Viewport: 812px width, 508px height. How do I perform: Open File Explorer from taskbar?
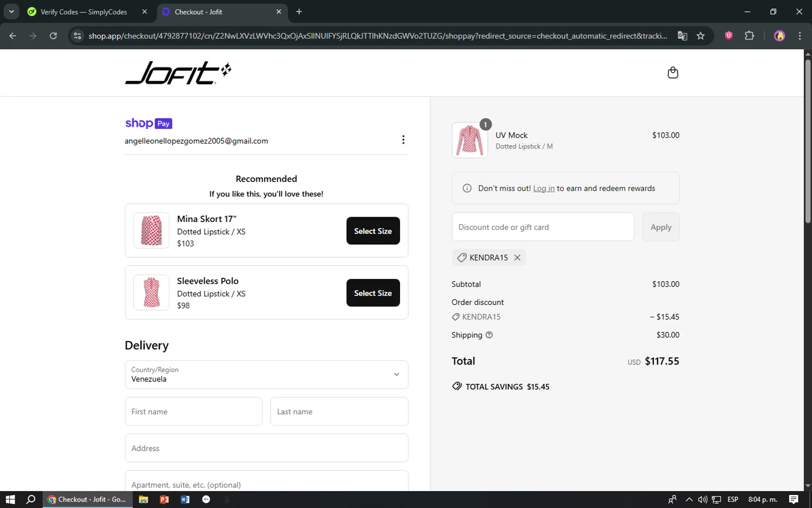[x=143, y=499]
